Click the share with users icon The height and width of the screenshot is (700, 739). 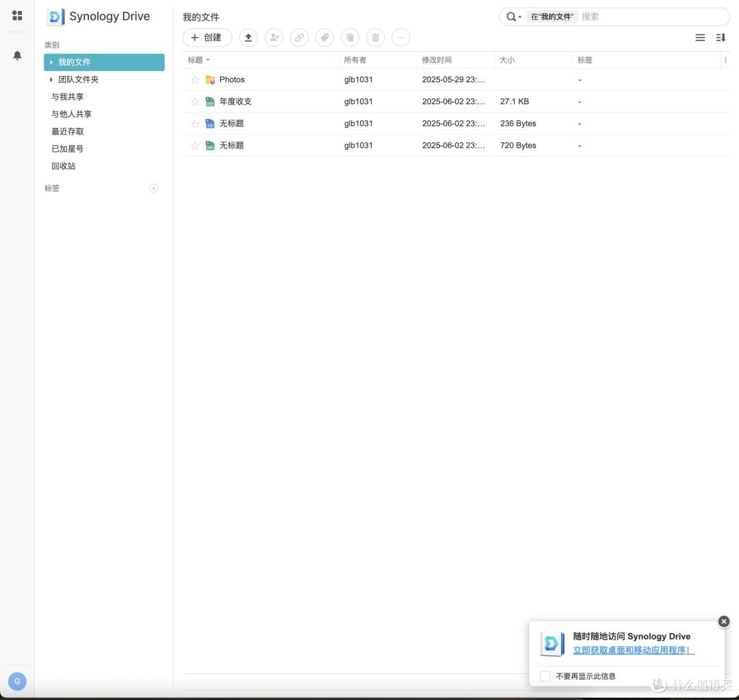[x=274, y=38]
